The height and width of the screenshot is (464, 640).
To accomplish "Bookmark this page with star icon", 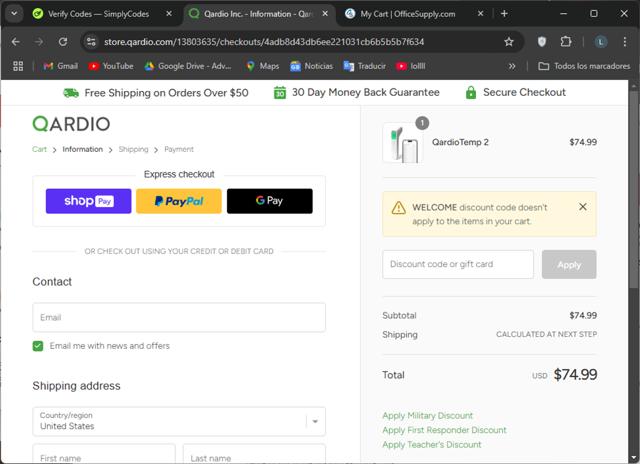I will click(509, 42).
